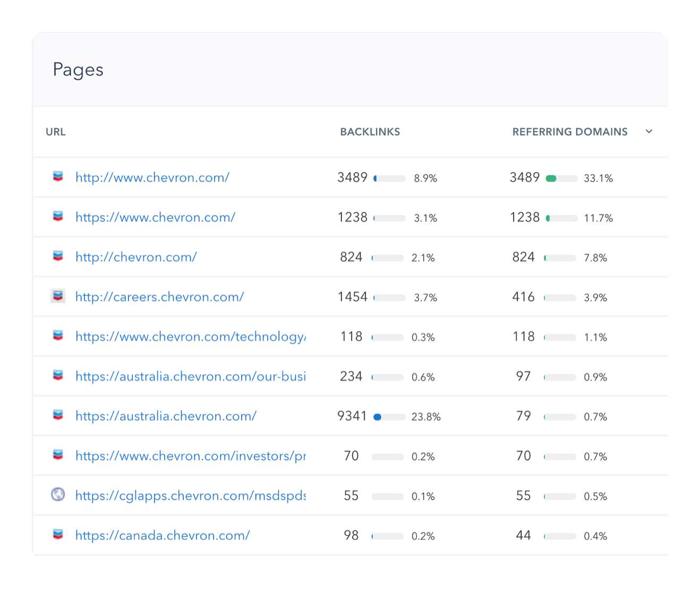
Task: Click the Pages panel title
Action: tap(78, 70)
